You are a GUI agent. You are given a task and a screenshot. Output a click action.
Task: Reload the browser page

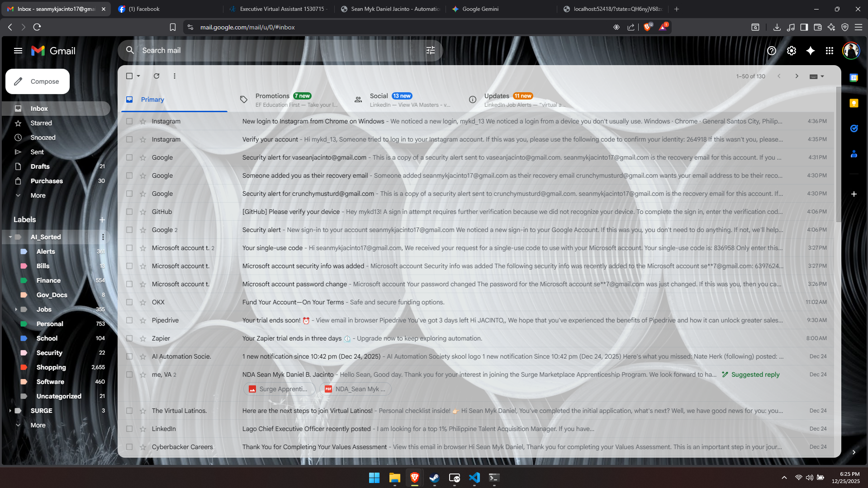tap(37, 27)
